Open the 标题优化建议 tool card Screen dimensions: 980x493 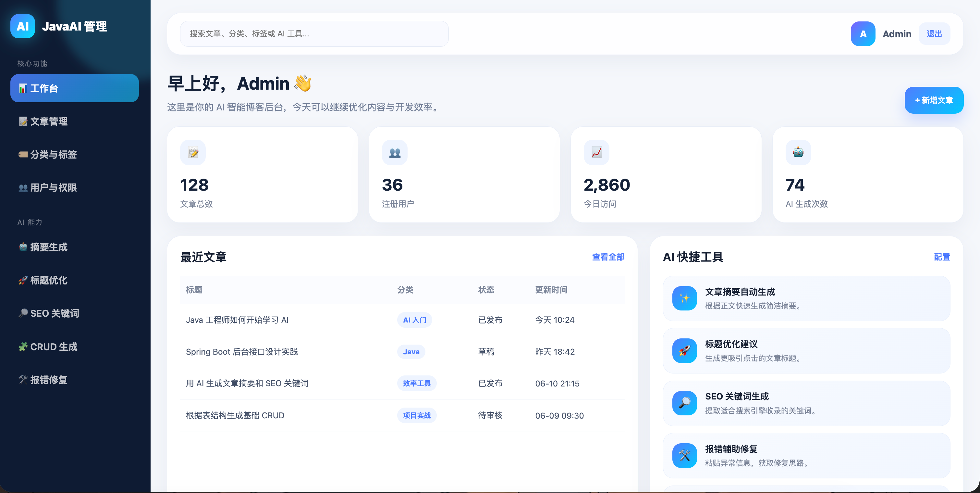[806, 351]
